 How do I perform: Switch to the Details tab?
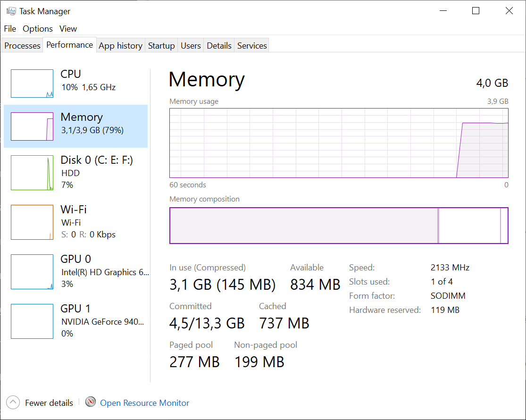(219, 46)
